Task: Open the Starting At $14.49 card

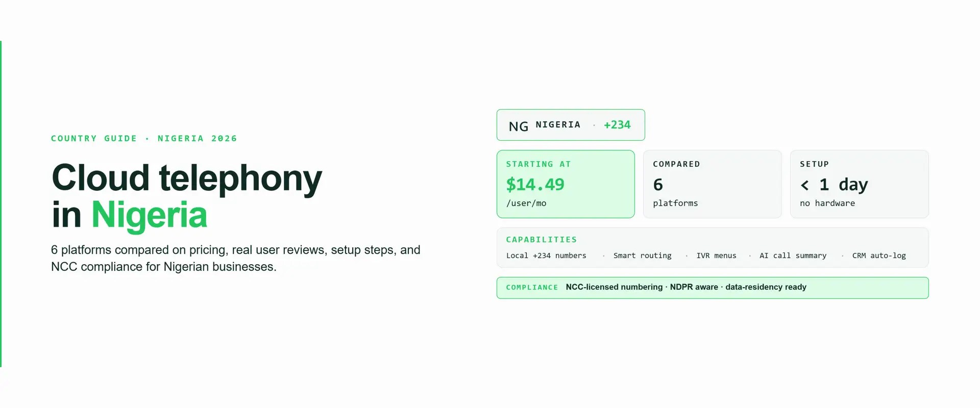Action: point(566,184)
